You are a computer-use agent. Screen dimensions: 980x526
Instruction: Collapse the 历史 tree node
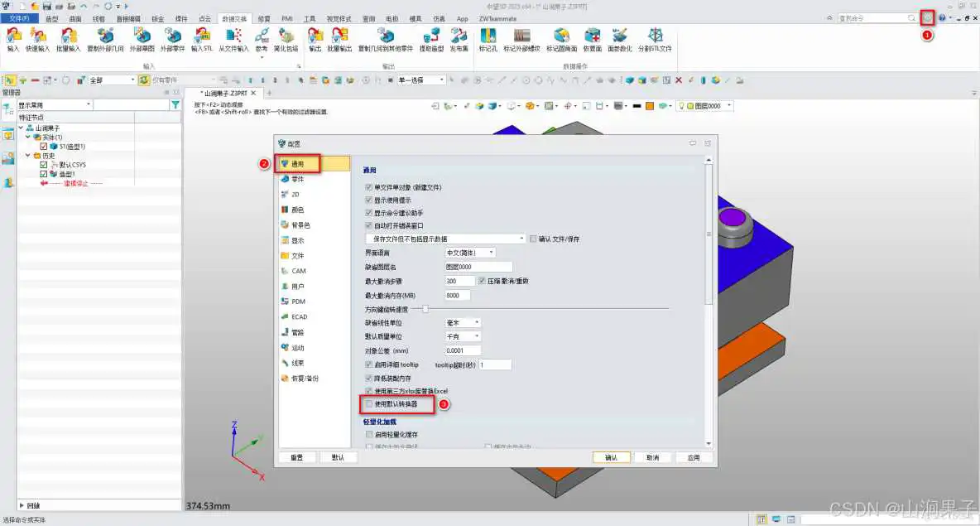click(x=27, y=154)
